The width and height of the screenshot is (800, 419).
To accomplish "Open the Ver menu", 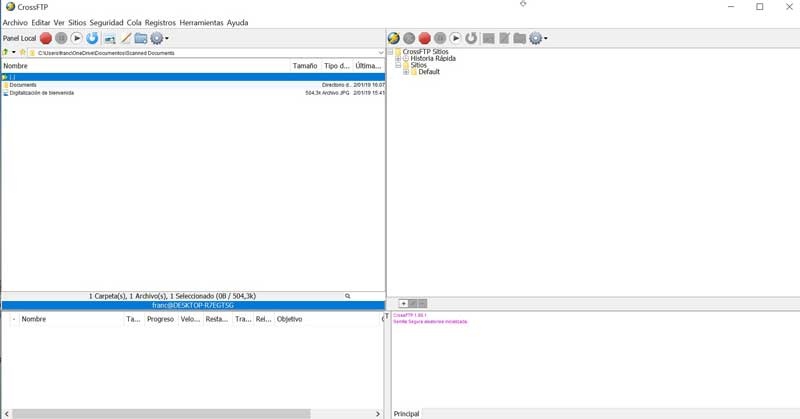I will coord(59,23).
